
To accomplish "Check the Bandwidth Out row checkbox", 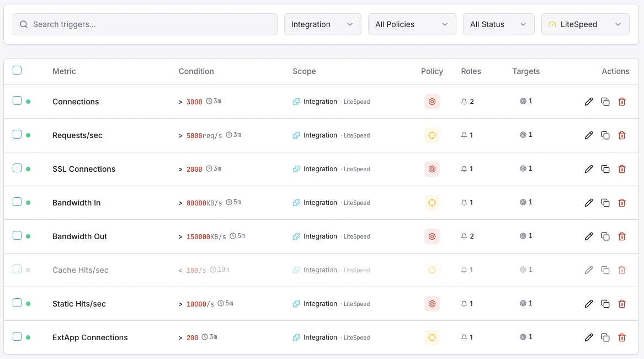I will [x=17, y=236].
